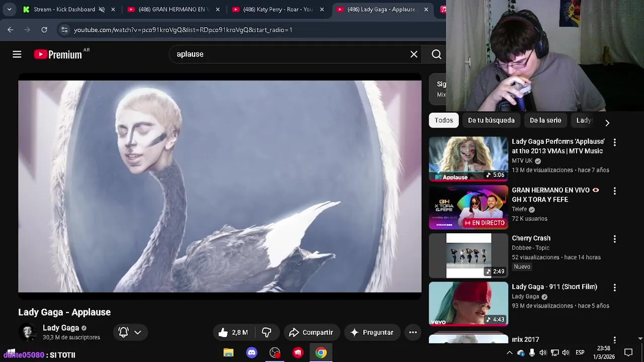Unmute the Kick Dashboard tab audio icon

102,10
